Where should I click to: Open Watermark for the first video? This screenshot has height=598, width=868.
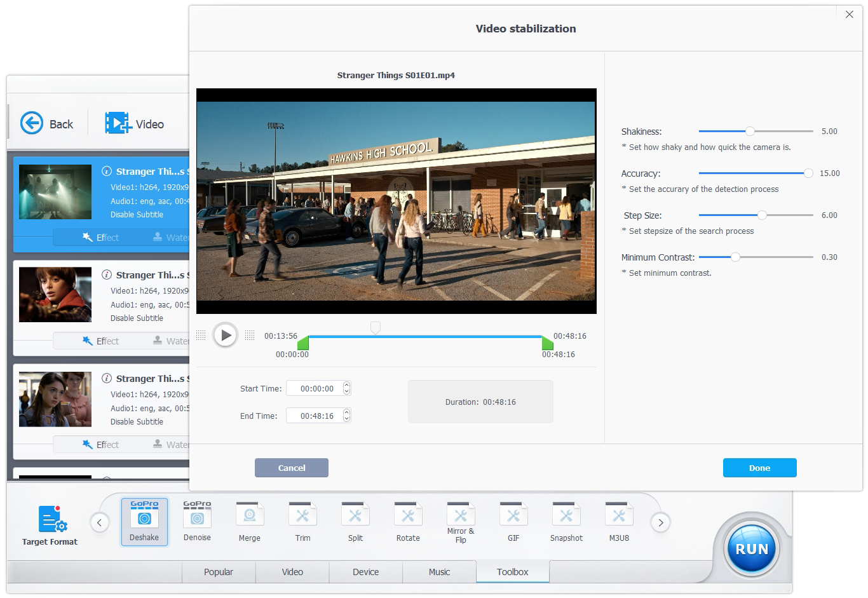pyautogui.click(x=171, y=237)
